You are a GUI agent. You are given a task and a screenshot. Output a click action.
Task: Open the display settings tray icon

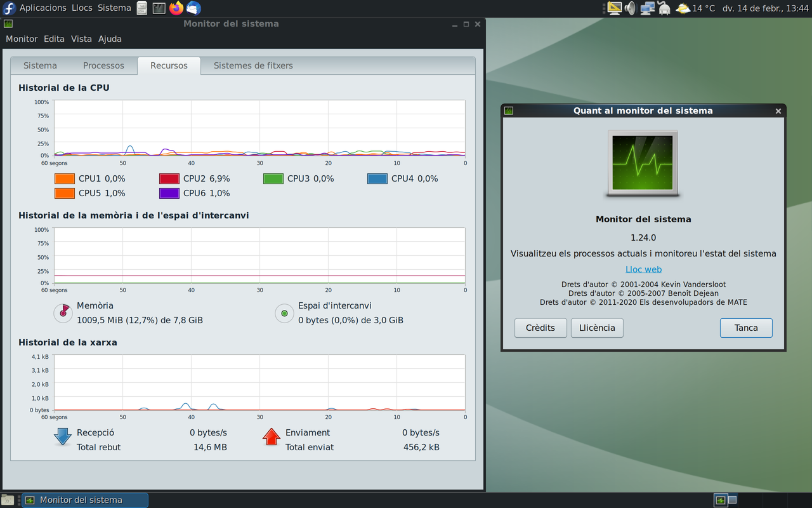tap(614, 8)
